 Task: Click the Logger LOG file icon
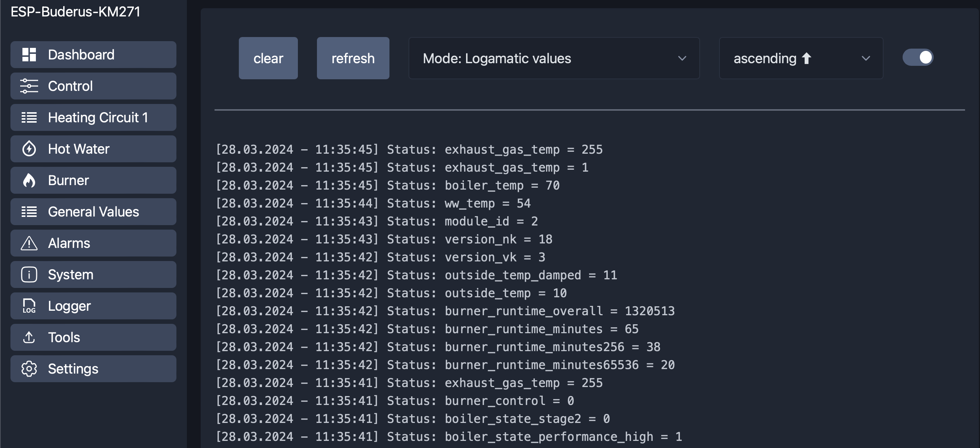pyautogui.click(x=29, y=306)
